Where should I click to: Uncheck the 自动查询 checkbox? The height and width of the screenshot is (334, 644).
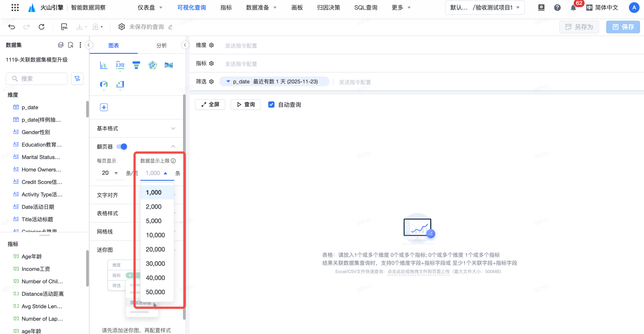(271, 105)
